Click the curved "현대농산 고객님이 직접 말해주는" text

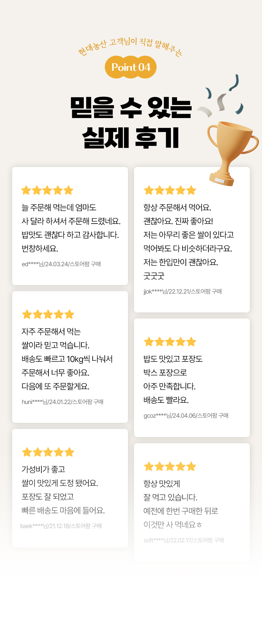[x=130, y=46]
